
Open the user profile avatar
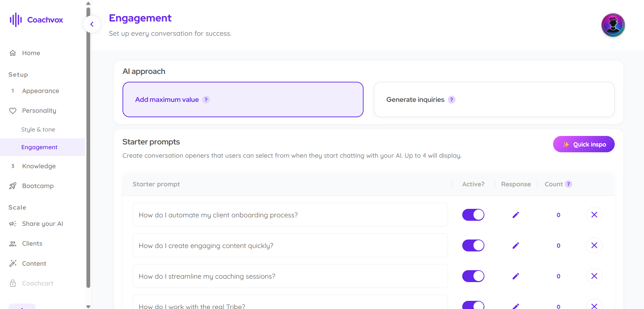[613, 25]
